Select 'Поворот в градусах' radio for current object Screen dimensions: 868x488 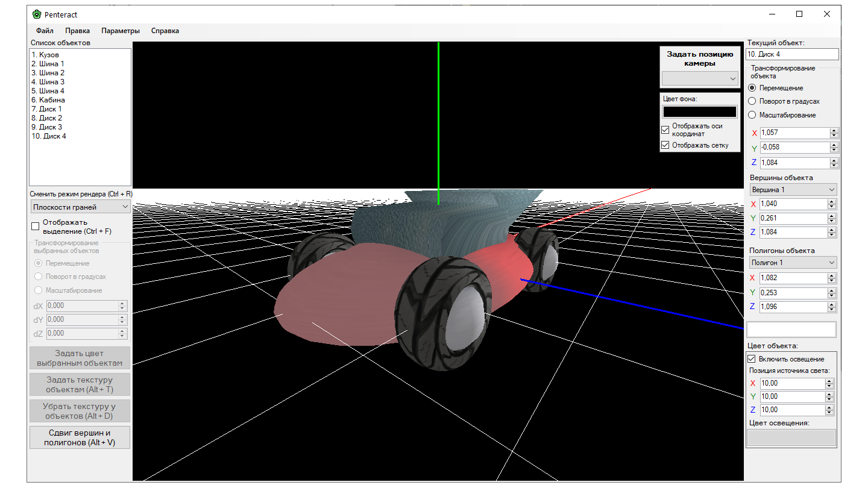tap(752, 101)
